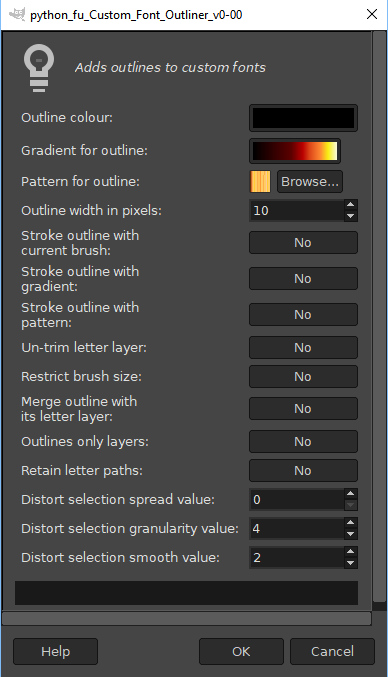Click the "Restrict brush size:" label
This screenshot has height=677, width=388.
[81, 376]
